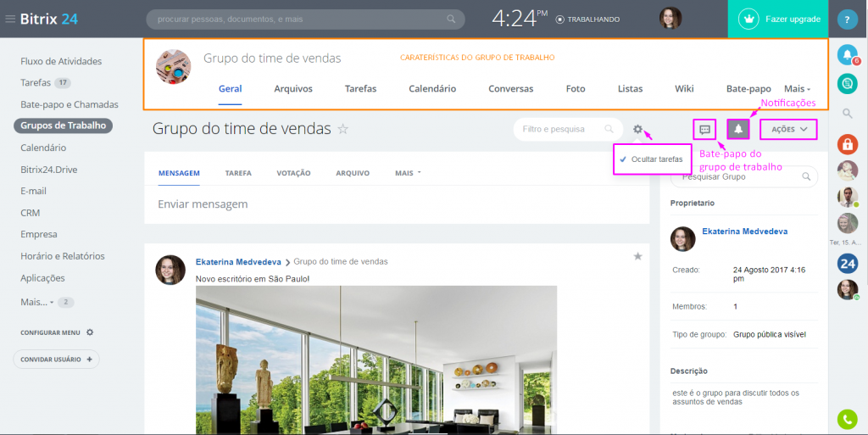Open Calendário in left sidebar

[43, 148]
